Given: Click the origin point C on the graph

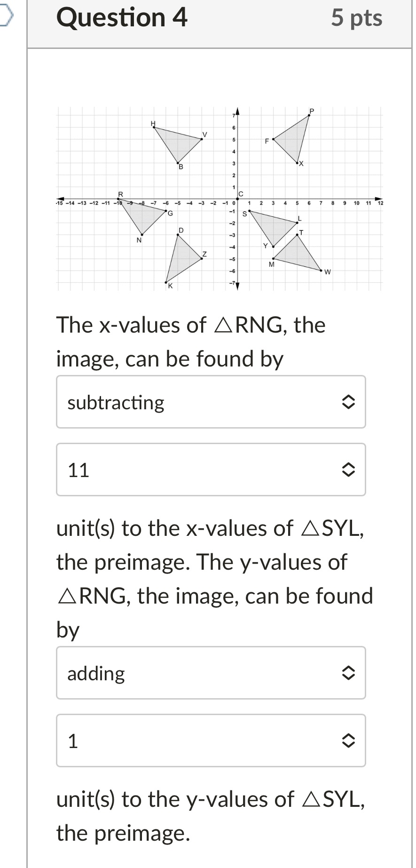Looking at the screenshot, I should pos(238,199).
